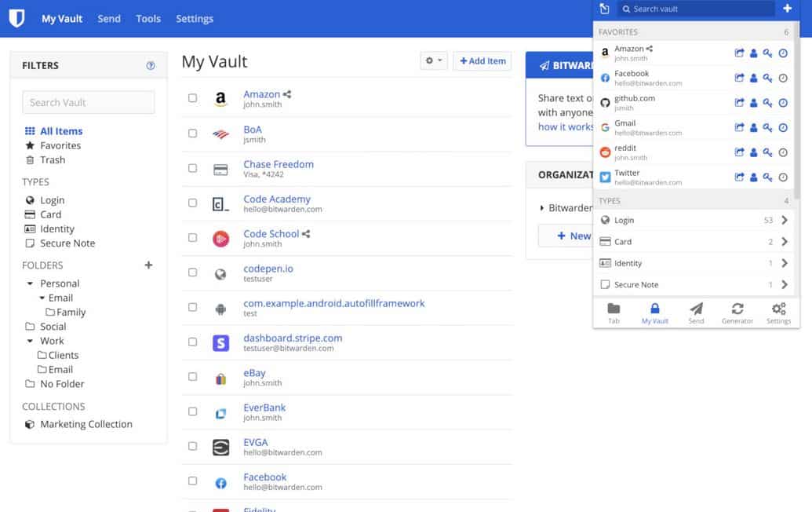Open the Tools menu
The image size is (812, 512).
click(148, 19)
